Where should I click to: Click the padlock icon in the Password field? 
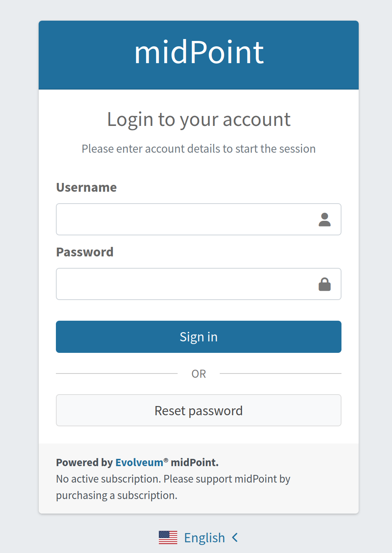(x=324, y=284)
